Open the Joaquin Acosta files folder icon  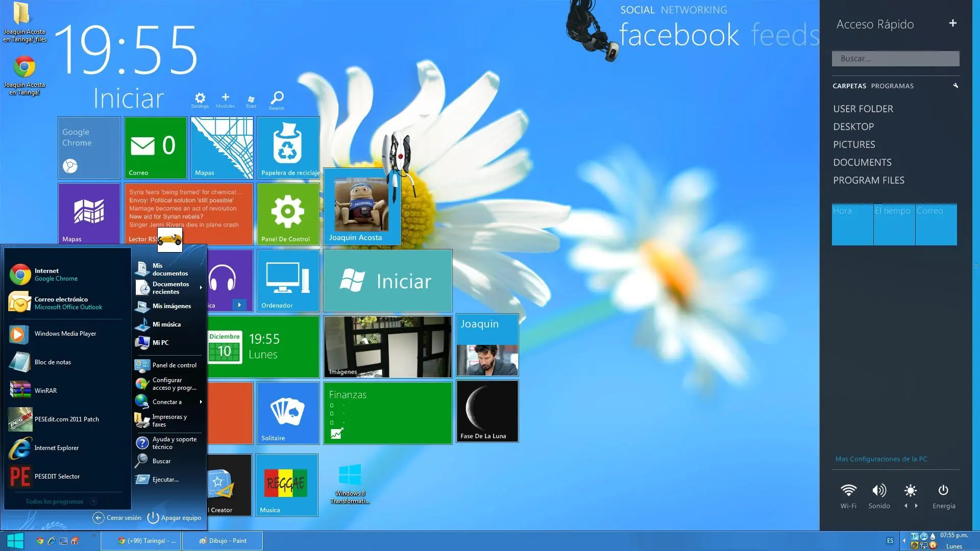[24, 23]
